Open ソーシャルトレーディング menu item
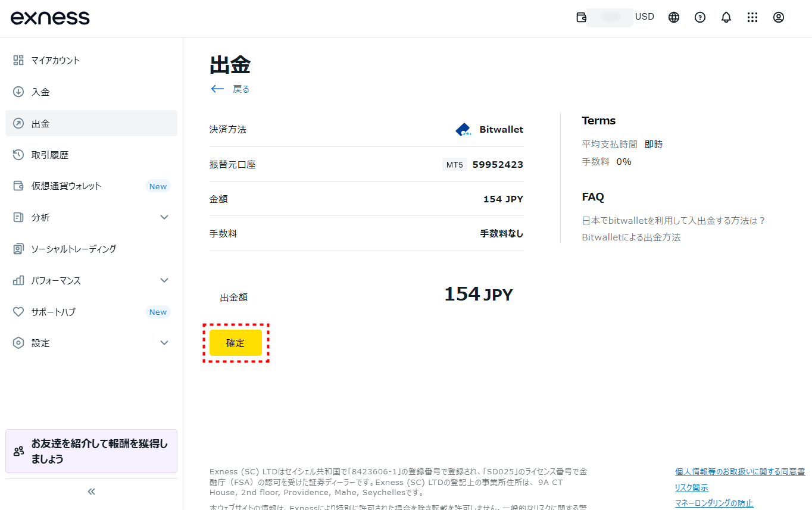This screenshot has width=812, height=510. pos(92,249)
